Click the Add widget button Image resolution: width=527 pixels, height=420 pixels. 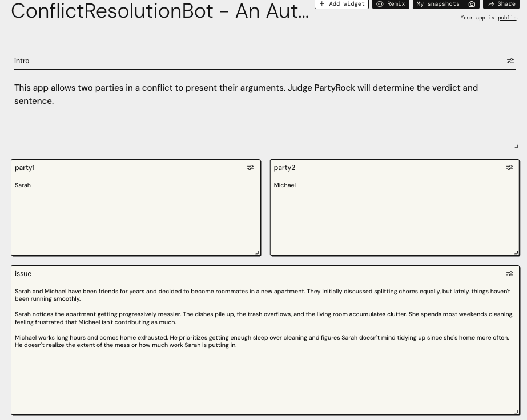pyautogui.click(x=341, y=4)
